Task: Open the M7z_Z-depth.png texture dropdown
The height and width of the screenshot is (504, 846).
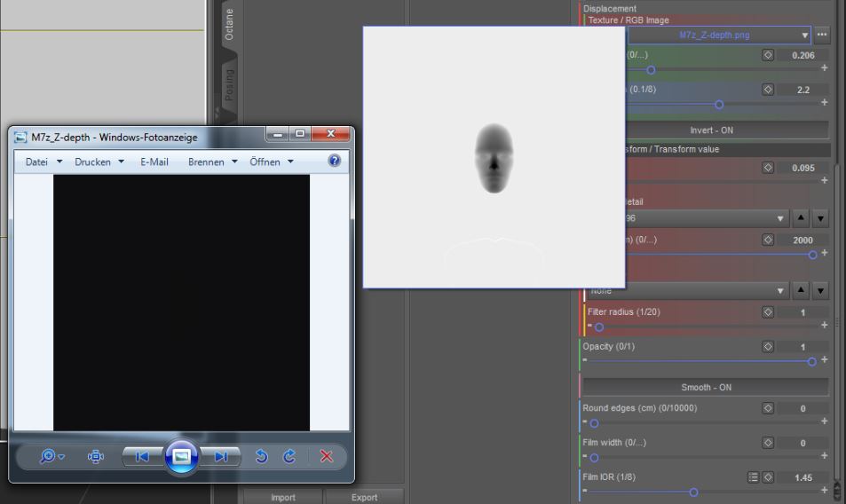Action: pyautogui.click(x=719, y=35)
